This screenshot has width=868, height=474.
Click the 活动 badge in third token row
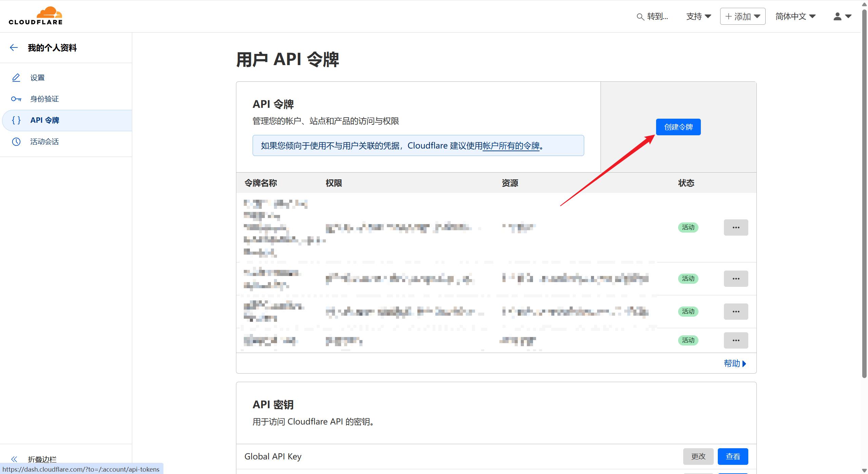pyautogui.click(x=688, y=312)
